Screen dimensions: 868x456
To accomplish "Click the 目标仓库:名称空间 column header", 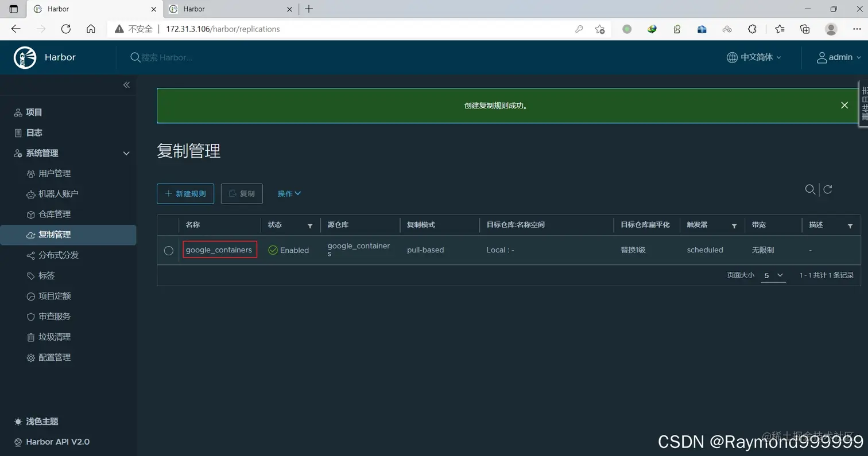I will [516, 225].
